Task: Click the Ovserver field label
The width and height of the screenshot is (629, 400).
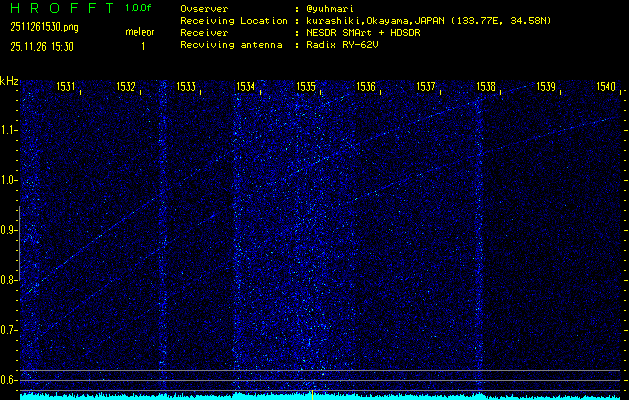Action: [x=204, y=9]
